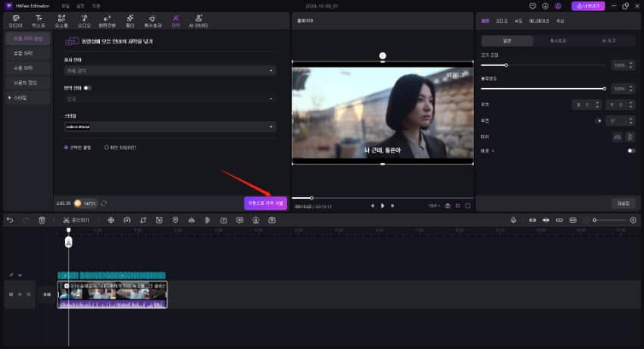Image resolution: width=644 pixels, height=349 pixels.
Task: Toggle the translation language switch
Action: pos(88,88)
